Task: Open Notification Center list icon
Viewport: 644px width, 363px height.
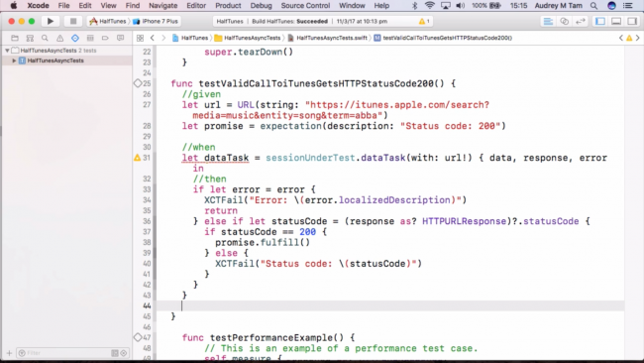Action: [x=628, y=5]
